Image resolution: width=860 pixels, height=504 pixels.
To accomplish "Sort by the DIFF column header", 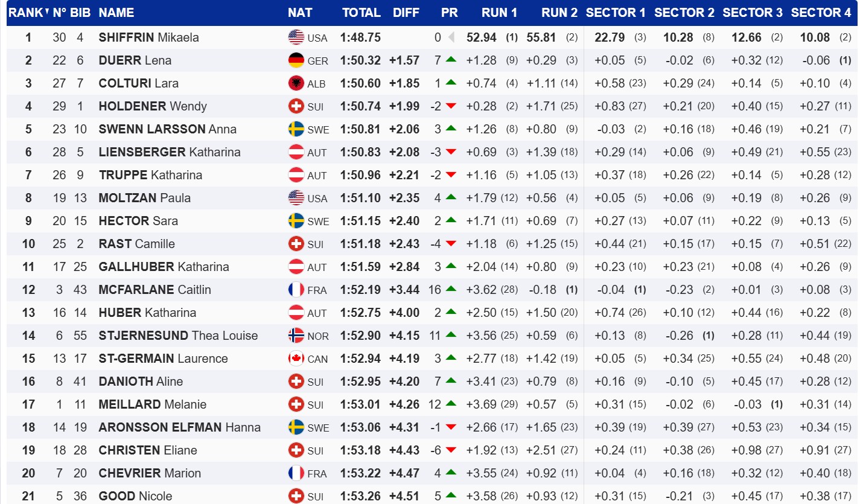I will (406, 13).
